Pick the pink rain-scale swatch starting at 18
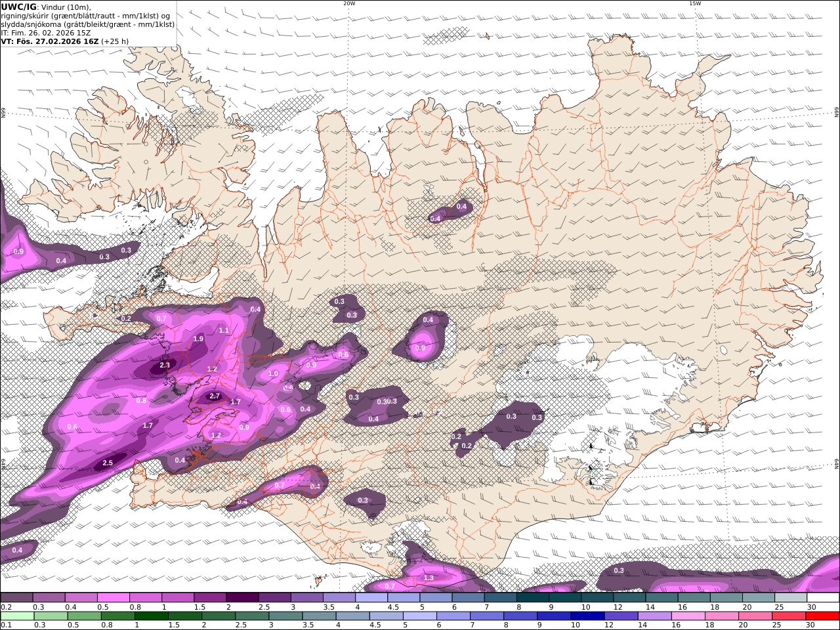Screen dimensions: 840x630 (x=722, y=616)
